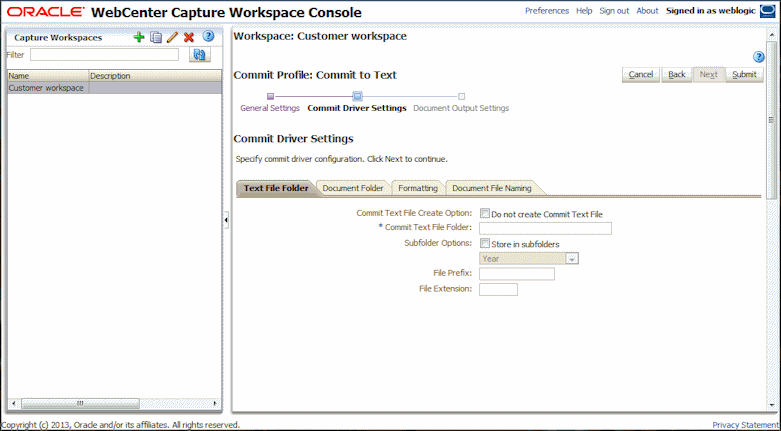Go Back to previous step
The image size is (781, 431).
(676, 75)
